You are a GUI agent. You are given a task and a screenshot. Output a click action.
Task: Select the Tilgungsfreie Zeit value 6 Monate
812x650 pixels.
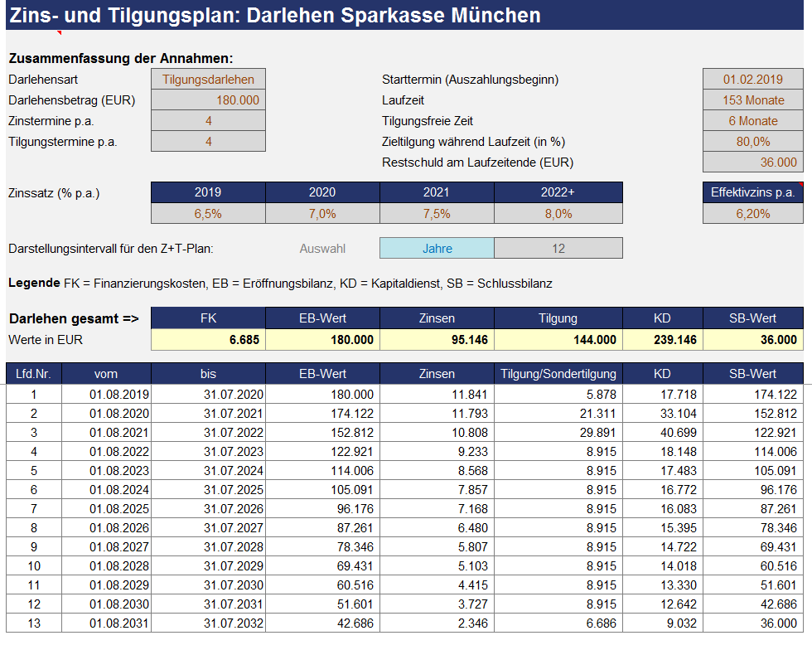(x=752, y=121)
